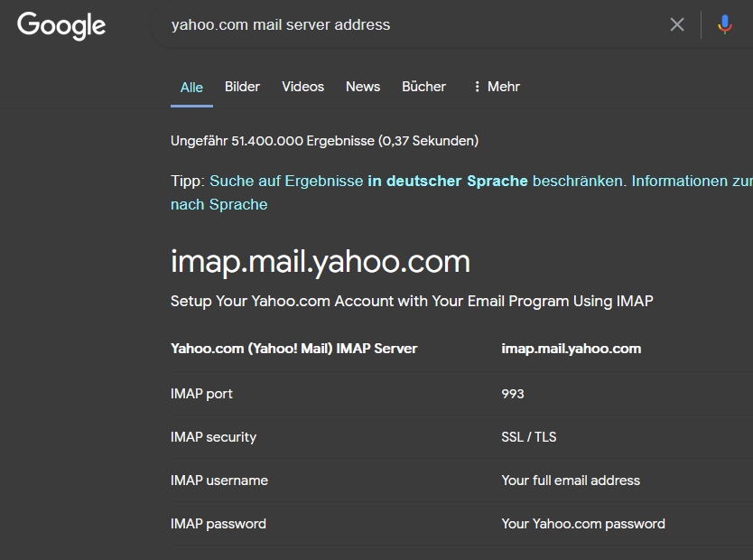The height and width of the screenshot is (560, 753).
Task: Start voice search with the microphone icon
Action: pos(724,25)
